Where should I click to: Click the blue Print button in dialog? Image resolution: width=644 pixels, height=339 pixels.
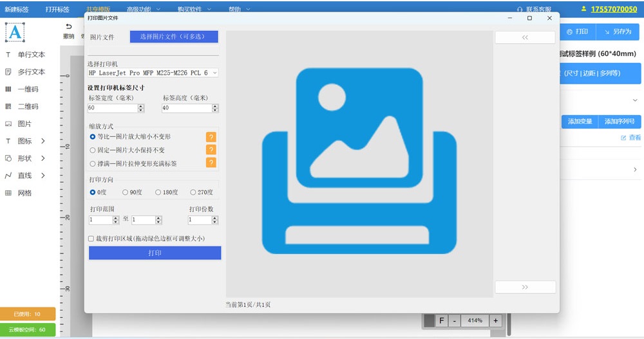pos(155,253)
